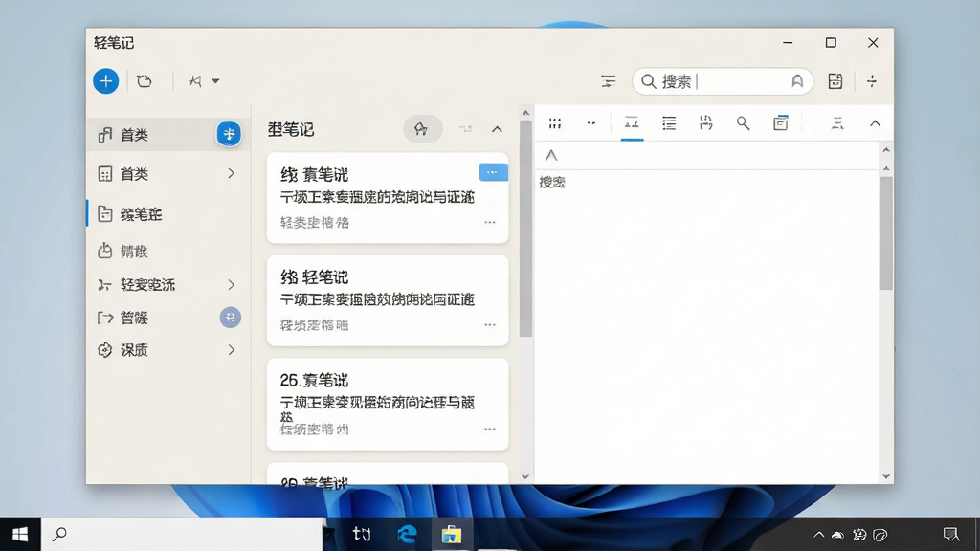The image size is (980, 551).
Task: Open the ellipsis menu on the 26. note card
Action: pyautogui.click(x=489, y=430)
